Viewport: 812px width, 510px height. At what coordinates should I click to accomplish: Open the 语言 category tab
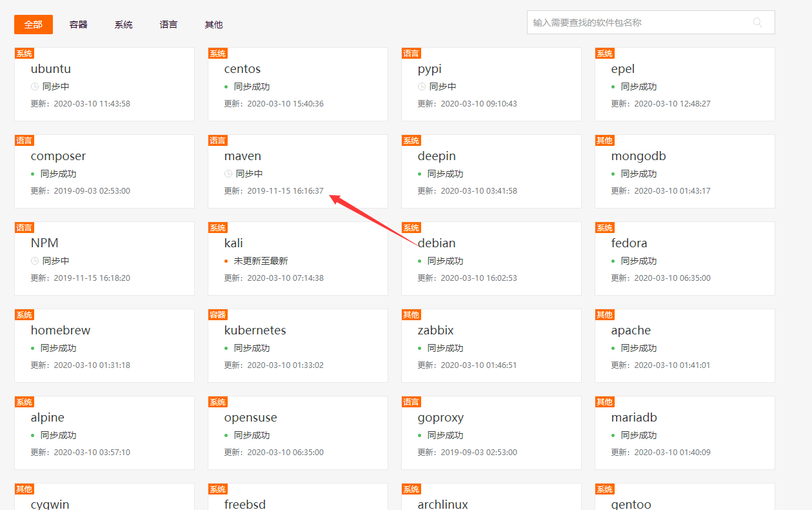169,25
